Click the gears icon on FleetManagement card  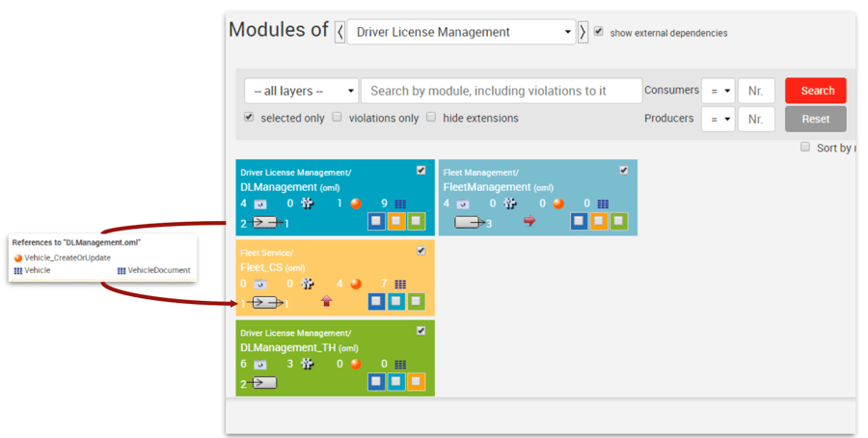coord(510,204)
